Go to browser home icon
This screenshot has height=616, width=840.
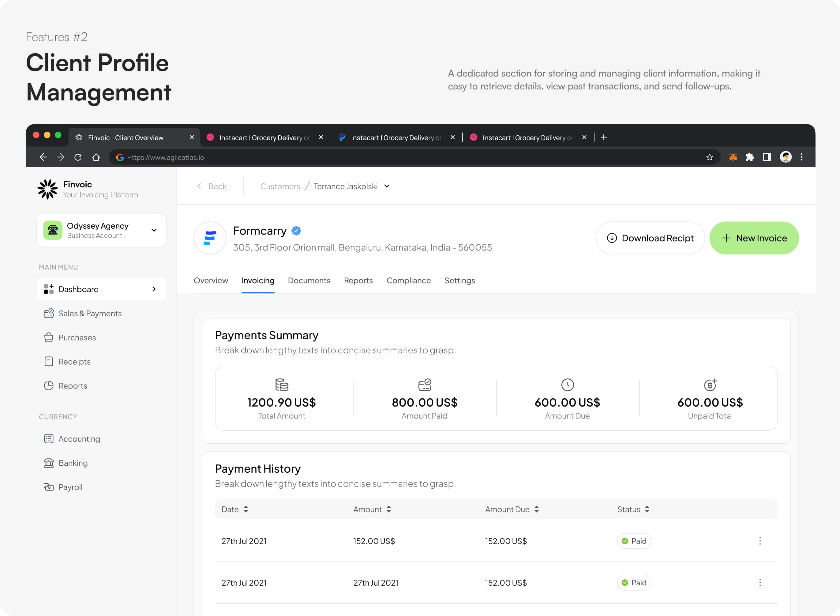pyautogui.click(x=96, y=157)
